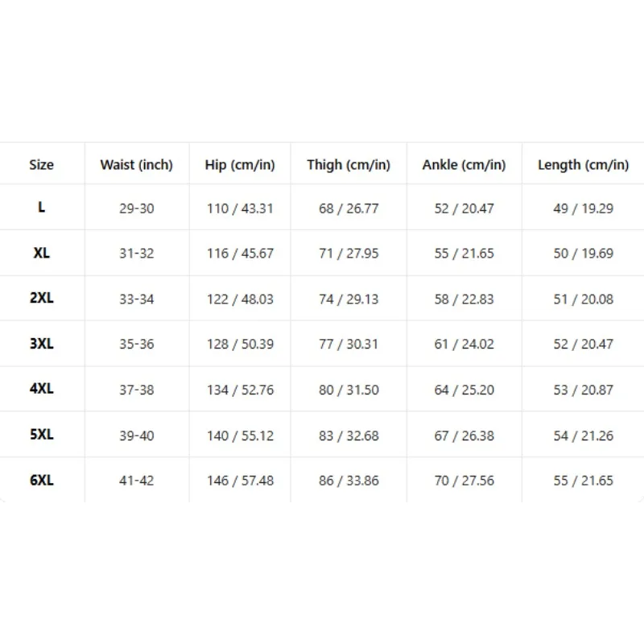This screenshot has width=644, height=644.
Task: Click hip value 116 / 45.67
Action: pyautogui.click(x=240, y=254)
